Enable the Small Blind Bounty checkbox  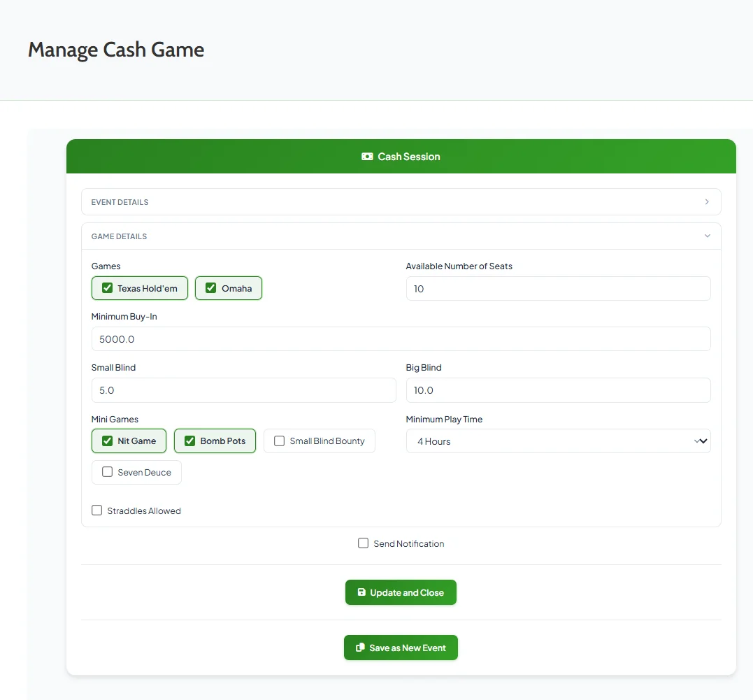pos(280,441)
